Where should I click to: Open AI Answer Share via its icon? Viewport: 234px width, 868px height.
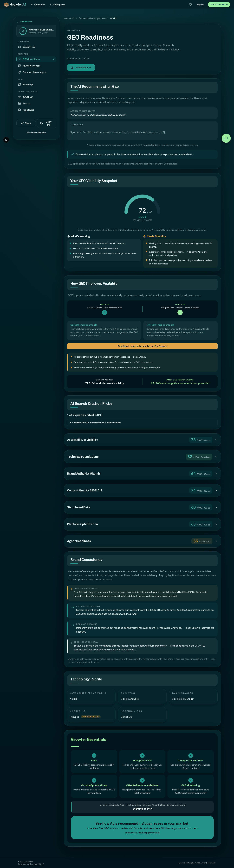20,66
